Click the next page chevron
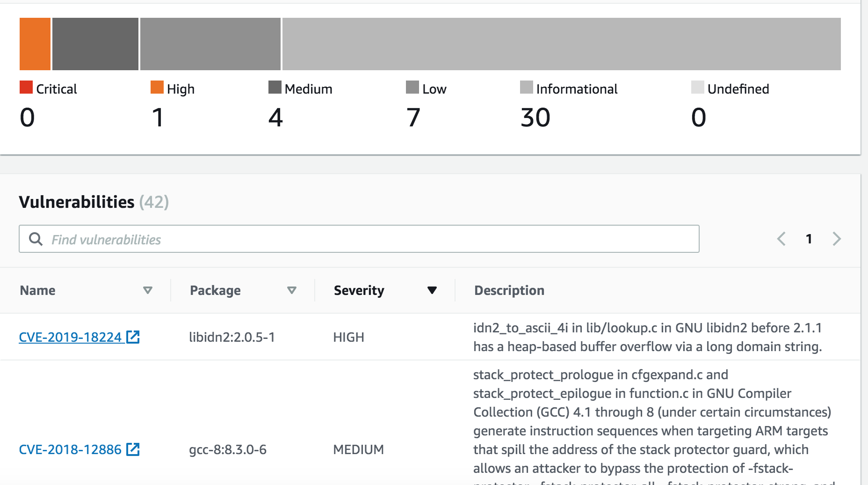This screenshot has height=485, width=868. coord(837,239)
